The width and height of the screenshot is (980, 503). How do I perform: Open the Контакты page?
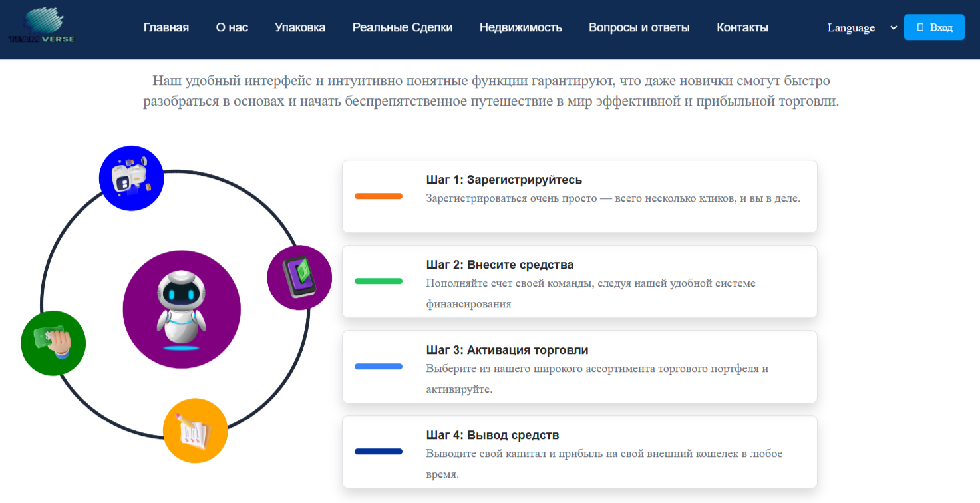point(742,27)
